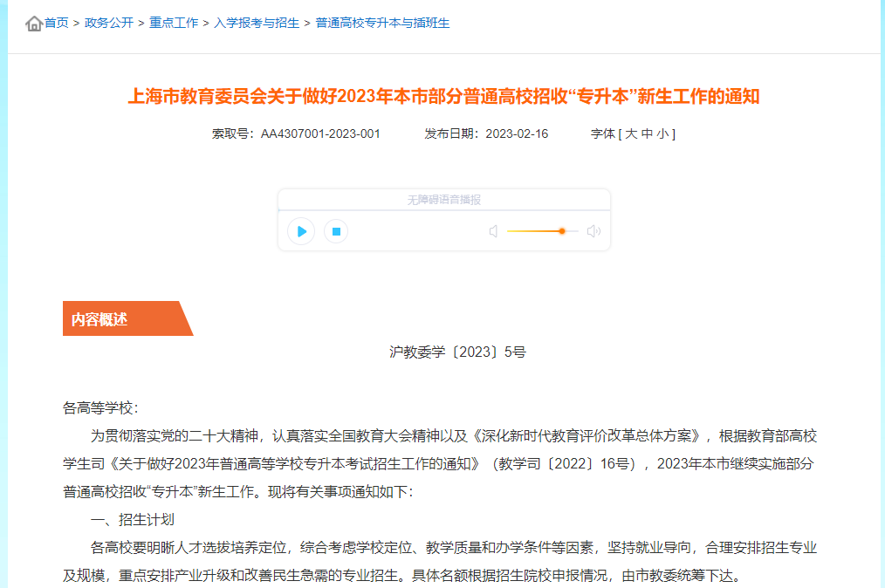Screen dimensions: 885x588
Task: Set font size to 大
Action: click(x=631, y=133)
